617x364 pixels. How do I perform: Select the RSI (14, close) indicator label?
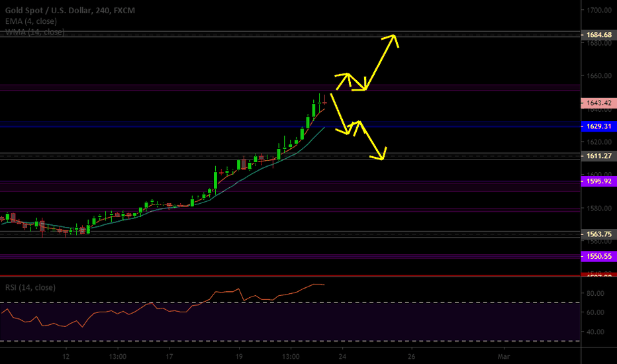[30, 288]
